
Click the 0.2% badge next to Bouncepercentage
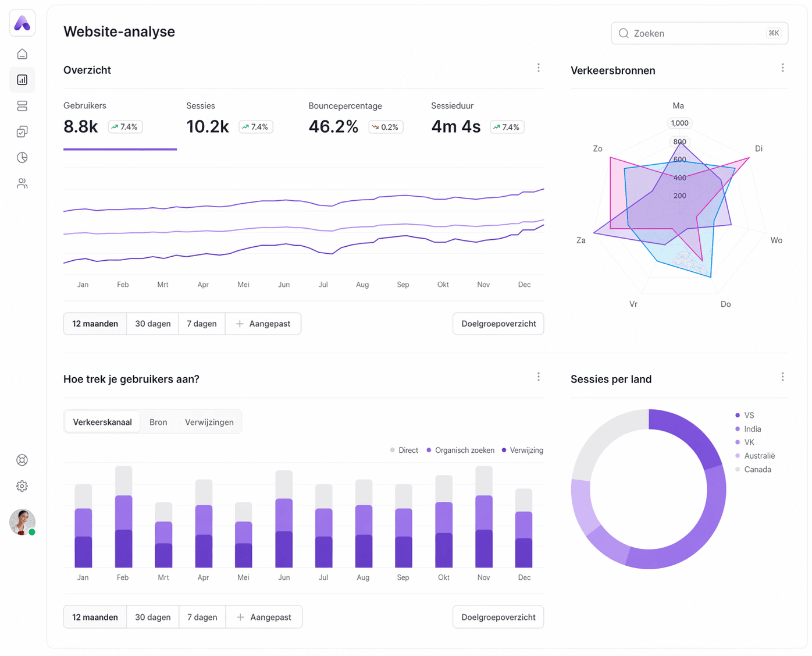[386, 127]
